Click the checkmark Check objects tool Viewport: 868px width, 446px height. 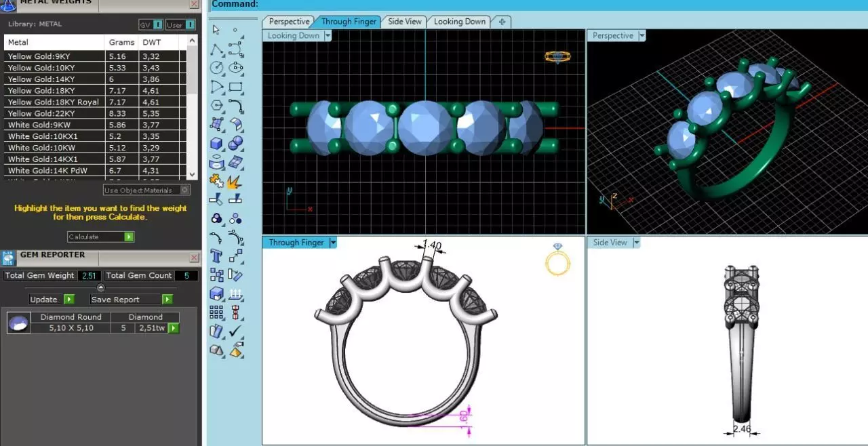[235, 331]
